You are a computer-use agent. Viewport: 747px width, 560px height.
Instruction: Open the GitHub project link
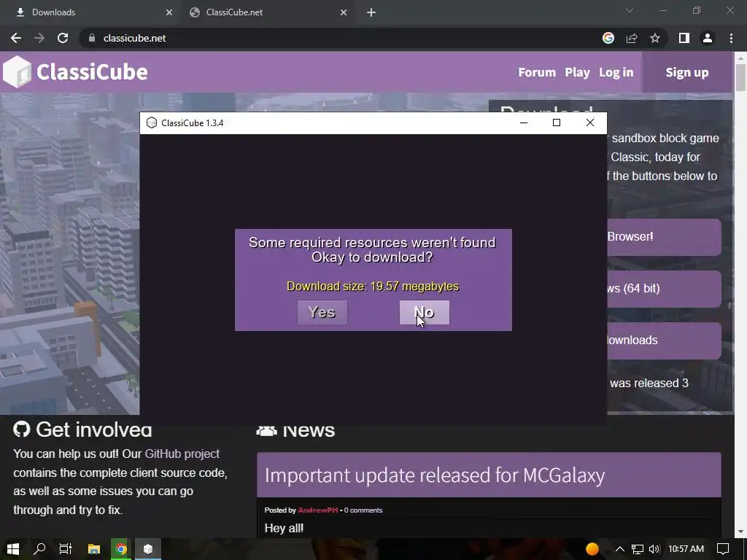pyautogui.click(x=182, y=454)
